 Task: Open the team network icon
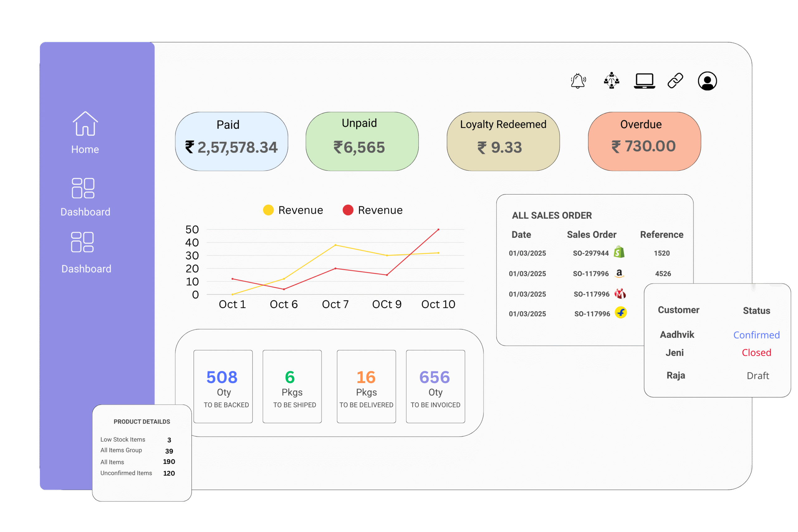coord(611,81)
